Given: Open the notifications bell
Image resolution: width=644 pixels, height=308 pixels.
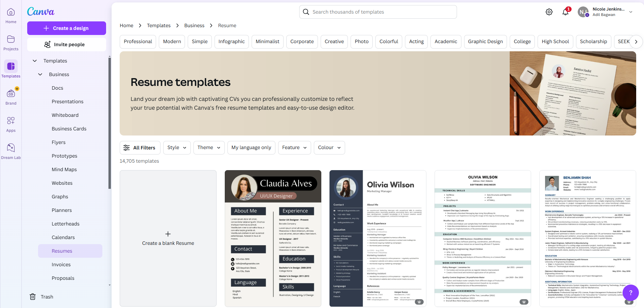Looking at the screenshot, I should pyautogui.click(x=565, y=12).
